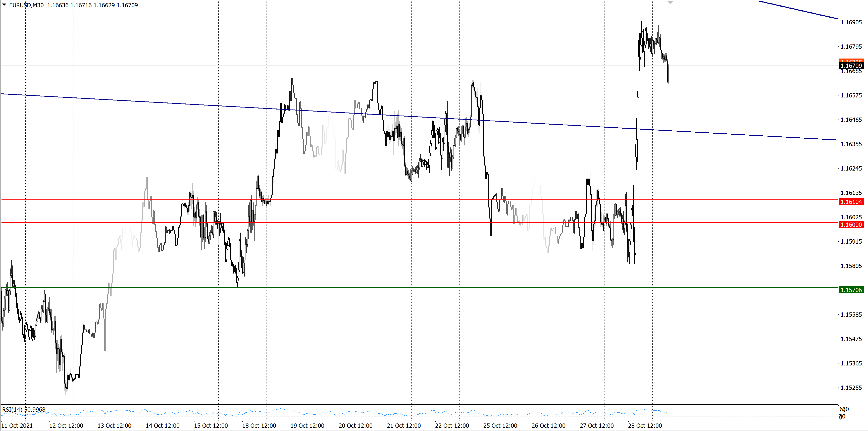Click the RSI scale 100 level label

pyautogui.click(x=844, y=409)
